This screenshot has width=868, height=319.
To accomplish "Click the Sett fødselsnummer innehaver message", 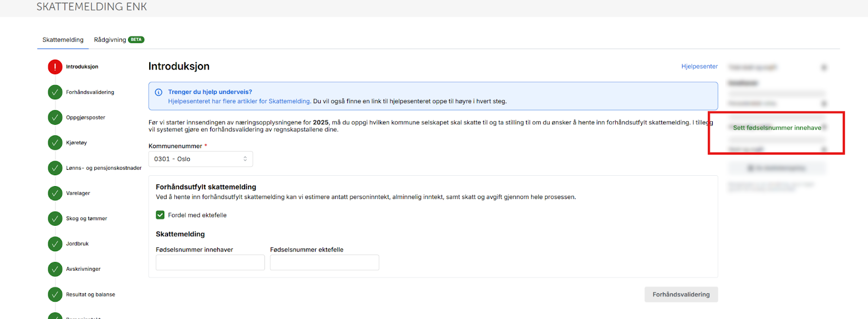I will pyautogui.click(x=777, y=128).
